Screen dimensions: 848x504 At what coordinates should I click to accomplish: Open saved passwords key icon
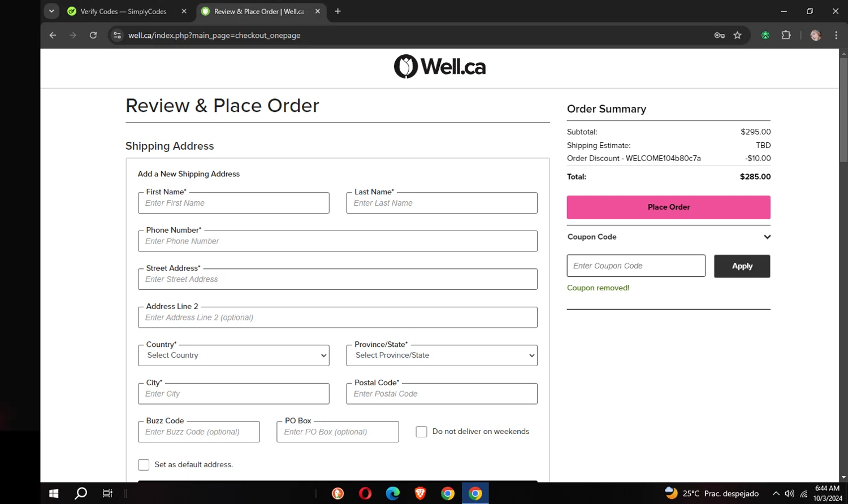click(x=719, y=35)
